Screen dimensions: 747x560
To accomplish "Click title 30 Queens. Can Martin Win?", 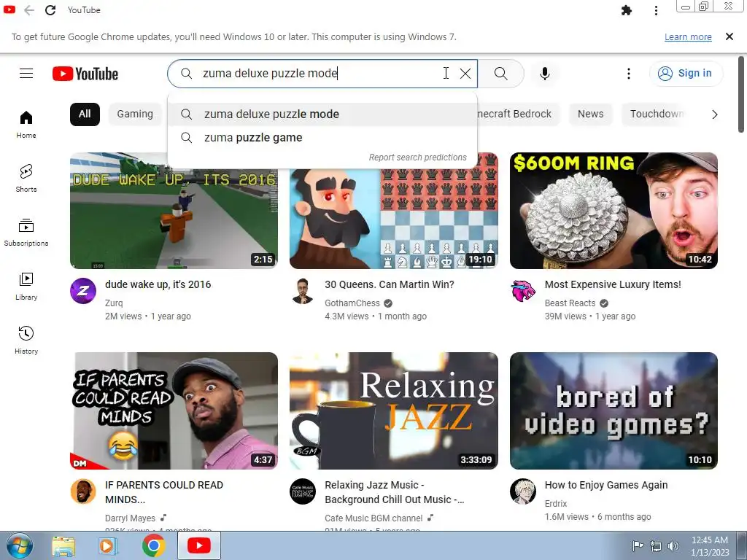I will pos(390,284).
